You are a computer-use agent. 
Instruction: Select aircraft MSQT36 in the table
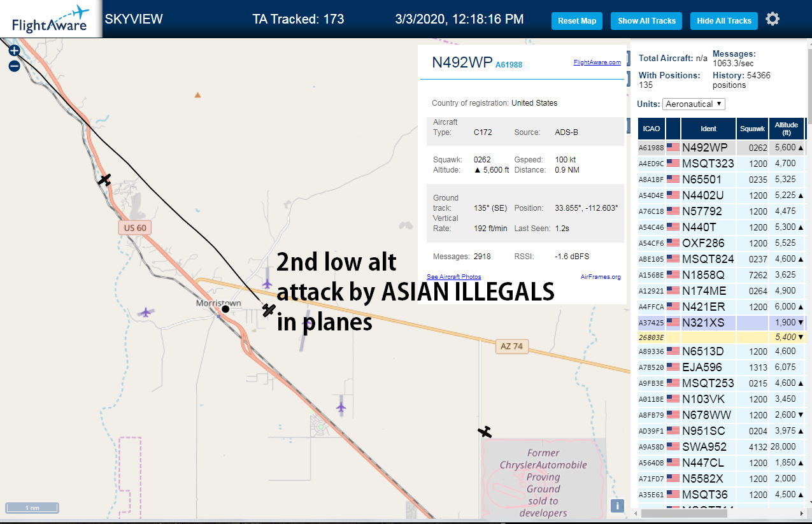coord(722,495)
